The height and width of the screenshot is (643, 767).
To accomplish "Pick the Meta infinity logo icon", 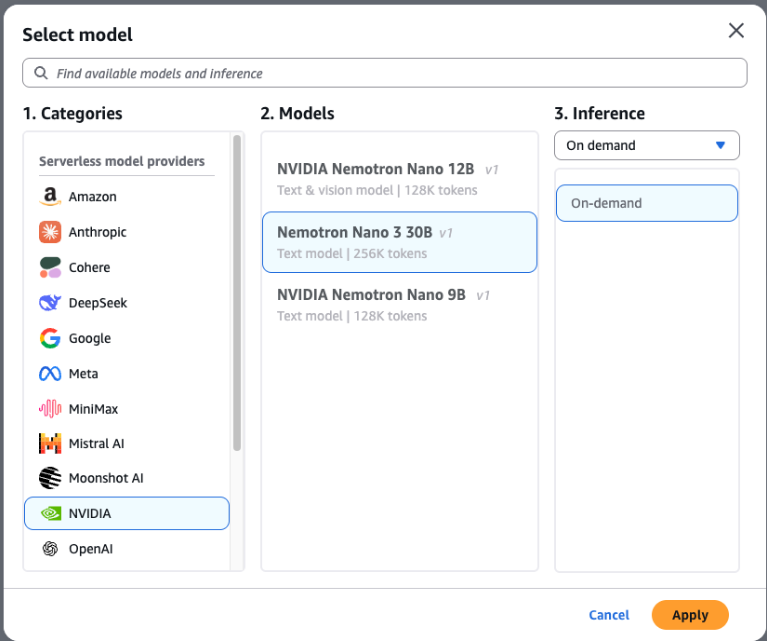I will pyautogui.click(x=50, y=373).
